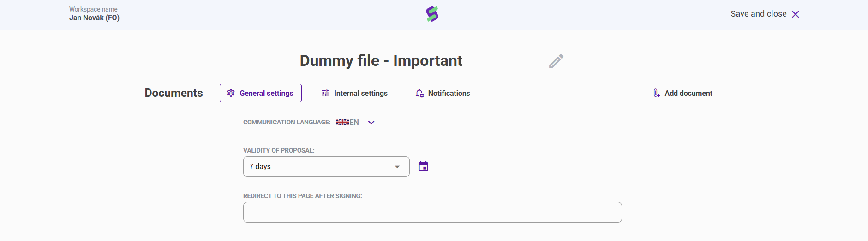Viewport: 868px width, 241px height.
Task: Open the Notifications tab
Action: point(449,93)
